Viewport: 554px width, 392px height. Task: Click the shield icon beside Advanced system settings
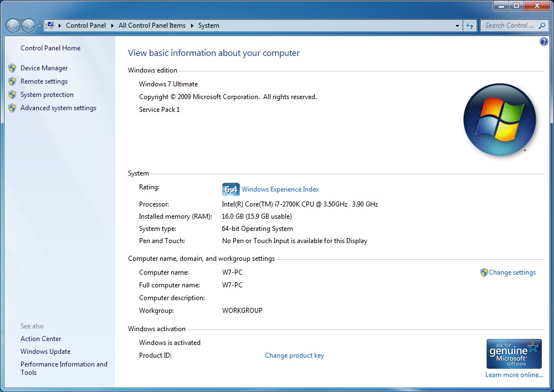click(x=12, y=108)
